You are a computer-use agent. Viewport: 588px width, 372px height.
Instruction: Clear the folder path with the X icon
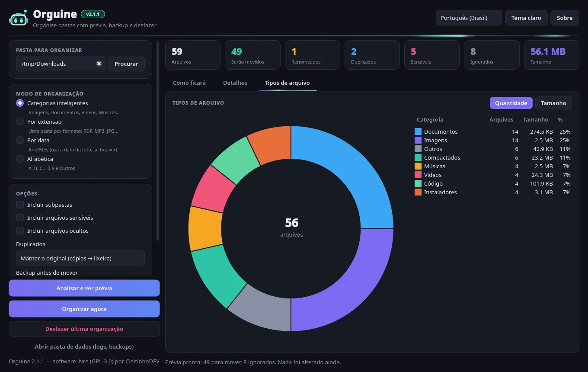coord(99,64)
